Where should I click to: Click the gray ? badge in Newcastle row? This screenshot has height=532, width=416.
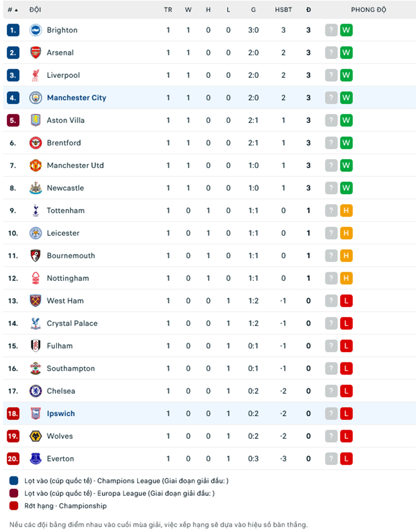(x=332, y=188)
